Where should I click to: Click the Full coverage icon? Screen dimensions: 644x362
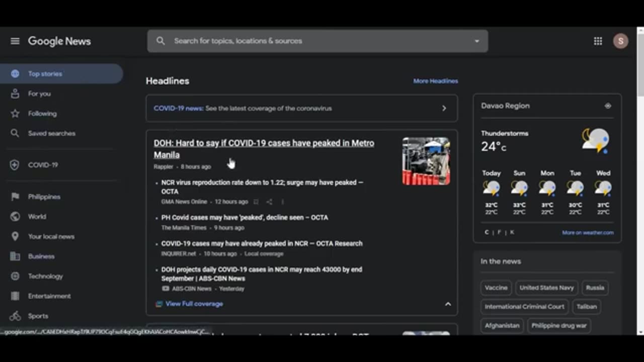click(159, 304)
